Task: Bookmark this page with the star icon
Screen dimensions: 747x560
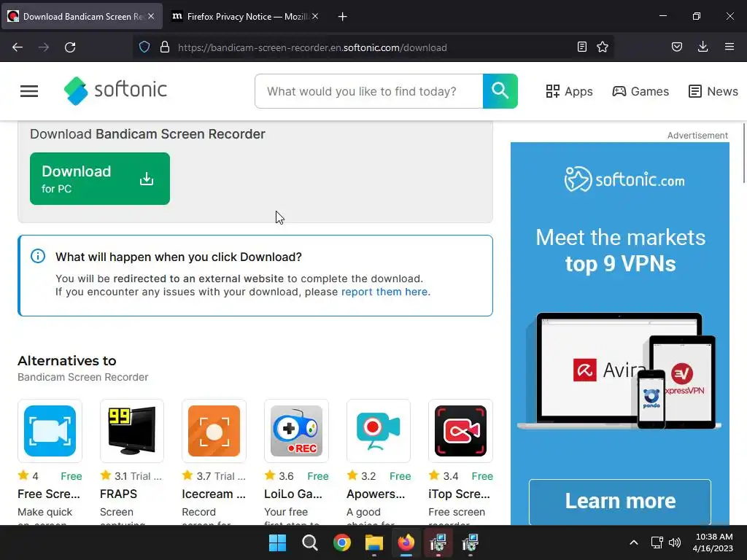Action: tap(603, 47)
